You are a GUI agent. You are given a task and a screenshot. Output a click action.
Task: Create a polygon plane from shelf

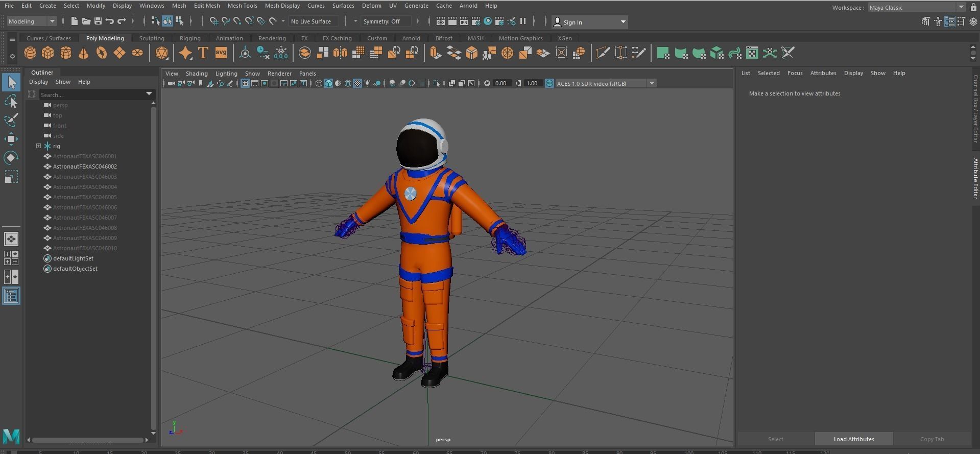click(119, 53)
